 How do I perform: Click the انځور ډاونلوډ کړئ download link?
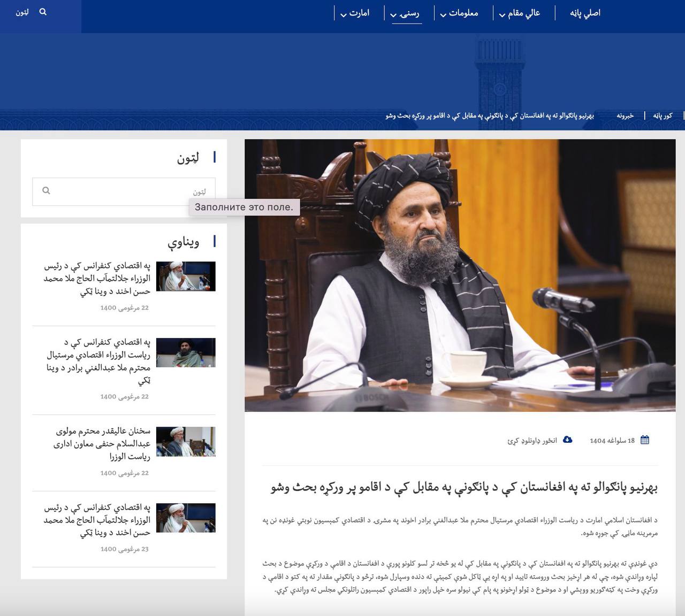(x=532, y=441)
